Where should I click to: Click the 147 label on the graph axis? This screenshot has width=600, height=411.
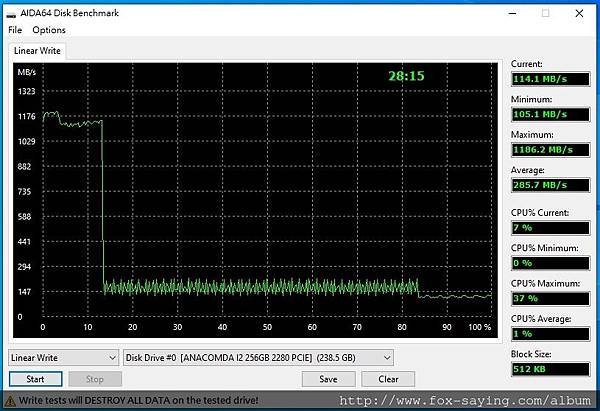tap(24, 292)
